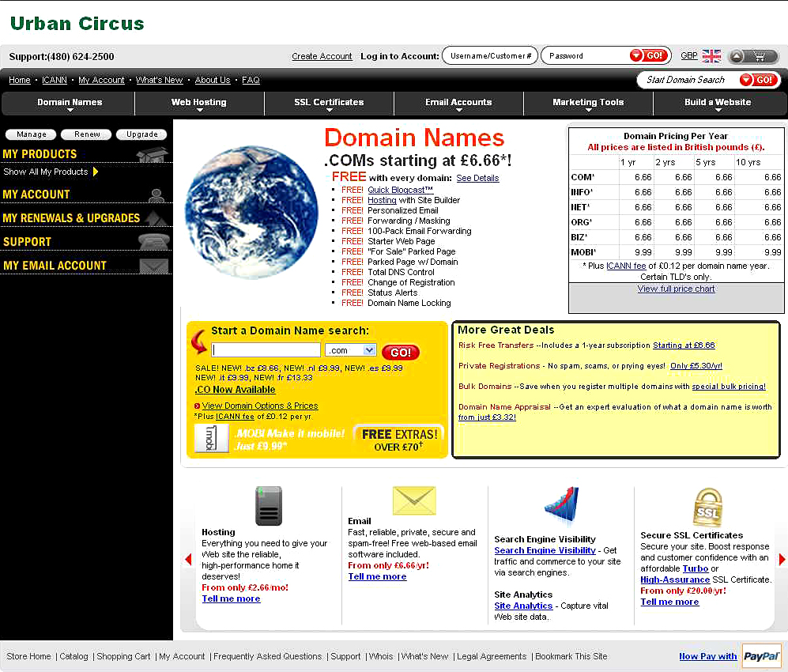Click the domain search GO! button

[401, 353]
